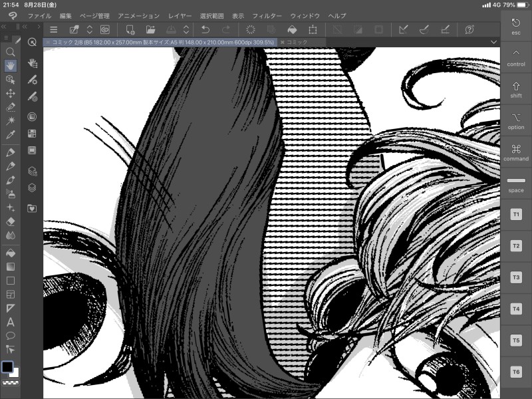Screen dimensions: 532x399
Task: Open the Brush Size palette
Action: 32,96
